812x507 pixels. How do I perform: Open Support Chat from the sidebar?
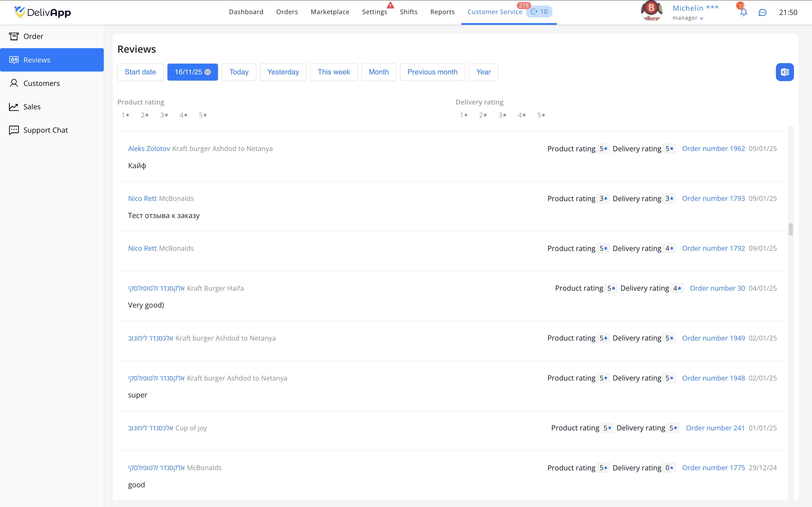[45, 130]
